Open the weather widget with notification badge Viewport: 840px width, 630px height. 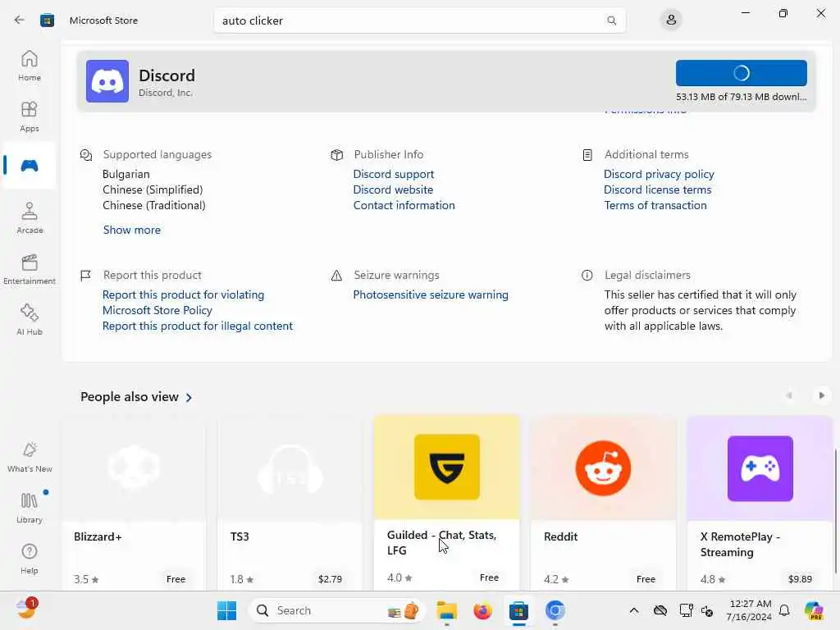pyautogui.click(x=27, y=609)
